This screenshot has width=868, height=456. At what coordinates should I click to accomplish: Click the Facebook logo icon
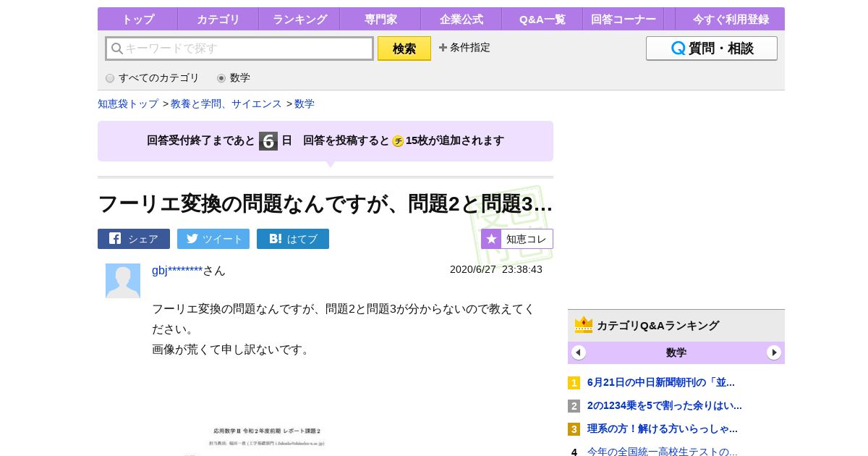115,238
